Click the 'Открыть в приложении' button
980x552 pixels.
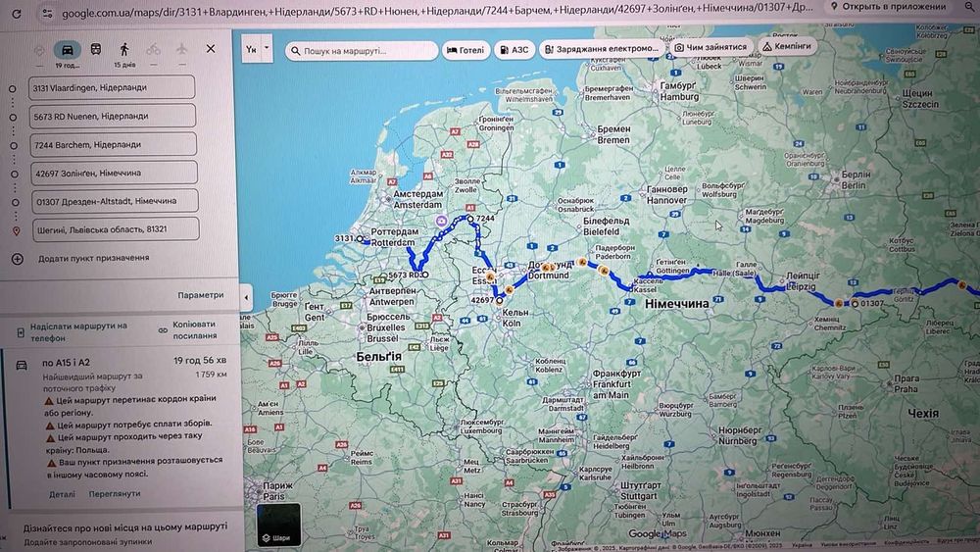pos(888,7)
